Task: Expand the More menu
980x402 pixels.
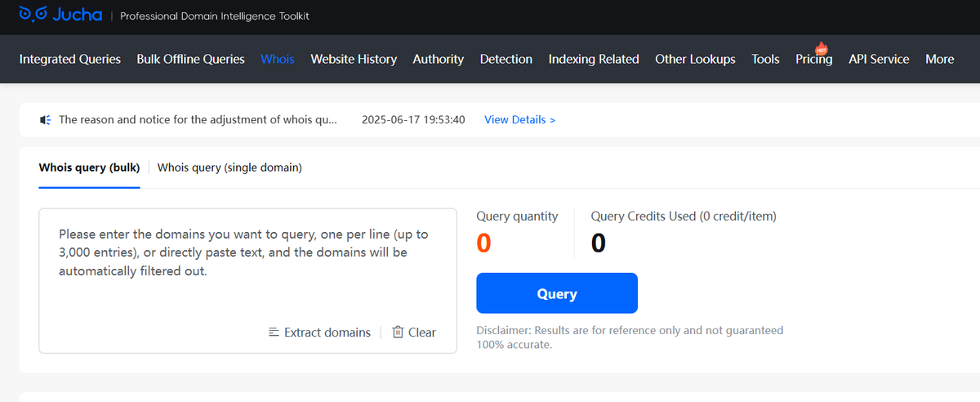Action: [940, 59]
